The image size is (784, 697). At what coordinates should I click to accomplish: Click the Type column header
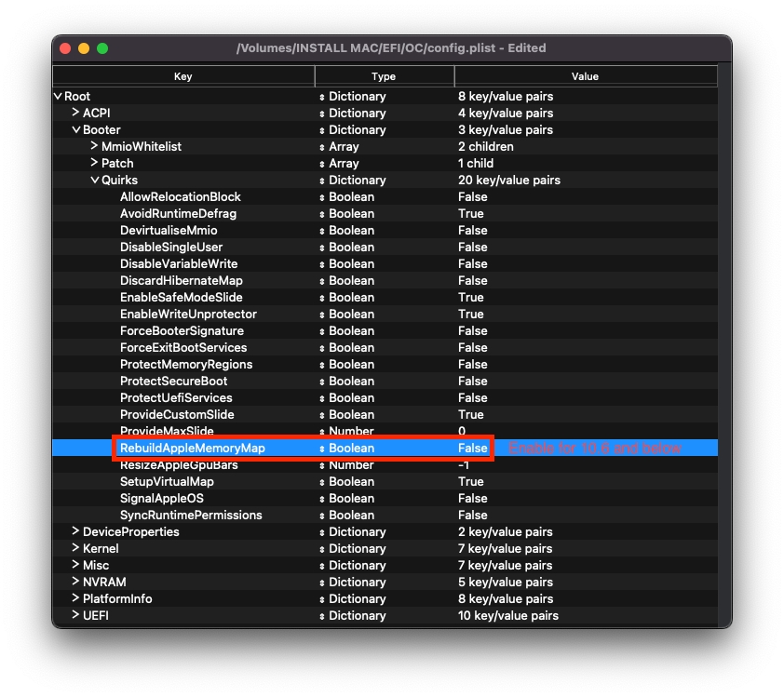(384, 76)
